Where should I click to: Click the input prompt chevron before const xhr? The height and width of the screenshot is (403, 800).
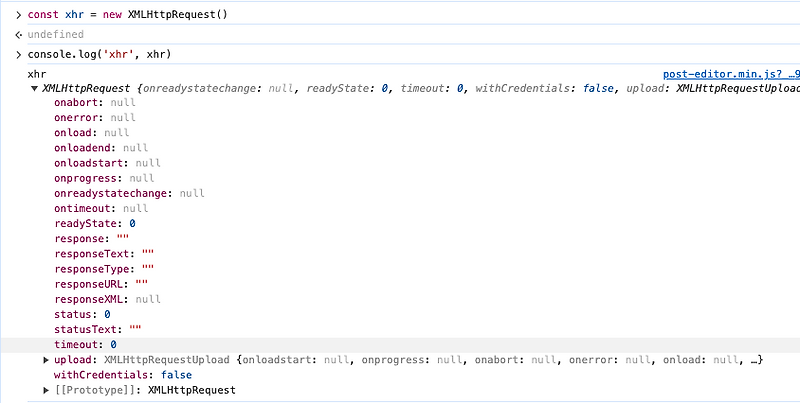(18, 15)
